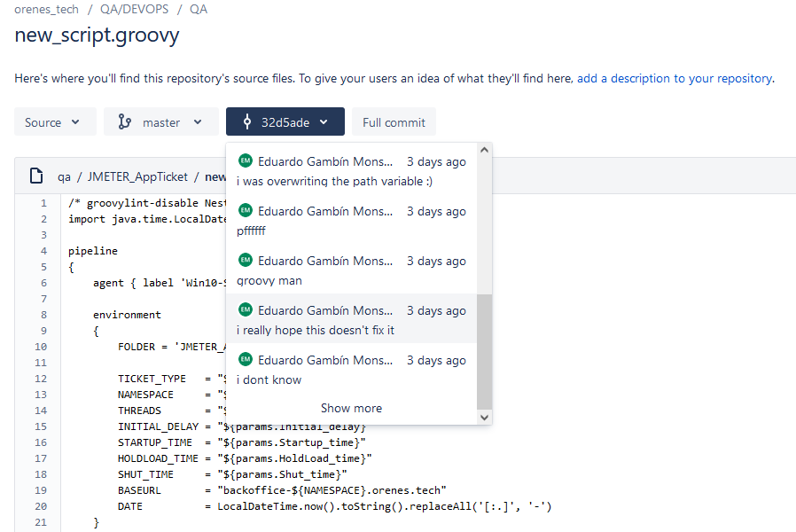Click the commit list scroll down arrow
796x532 pixels.
484,418
